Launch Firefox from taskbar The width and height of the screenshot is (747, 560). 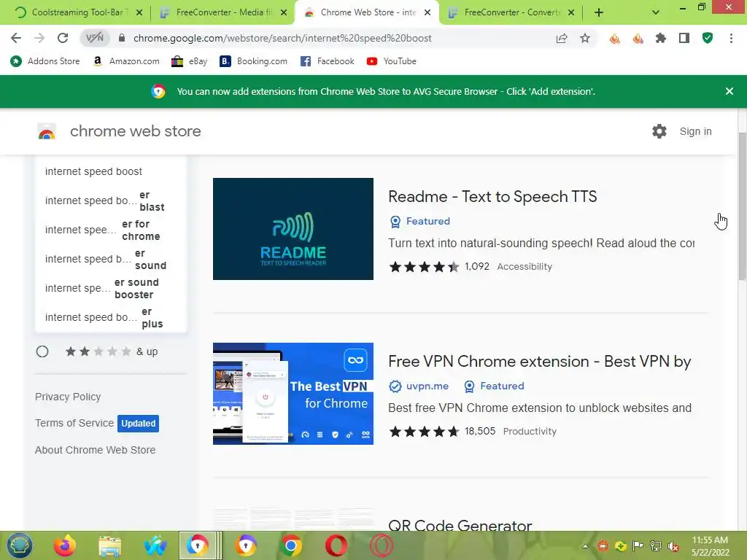(x=65, y=545)
